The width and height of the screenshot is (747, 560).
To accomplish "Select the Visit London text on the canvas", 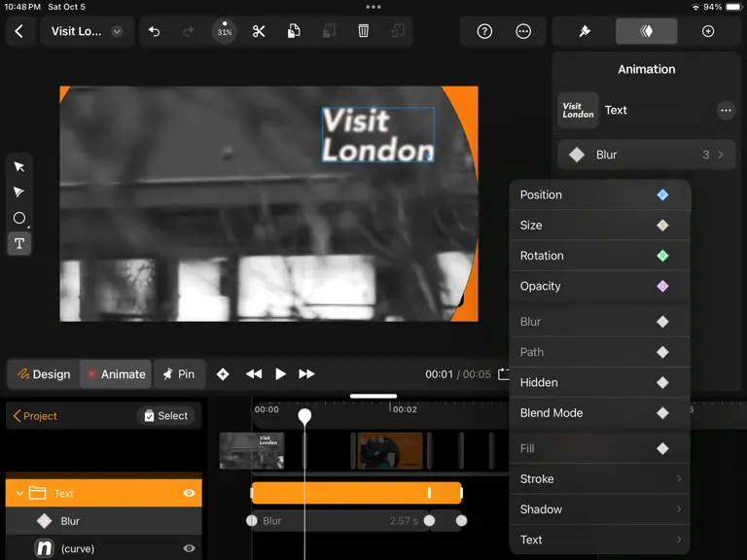I will point(378,135).
